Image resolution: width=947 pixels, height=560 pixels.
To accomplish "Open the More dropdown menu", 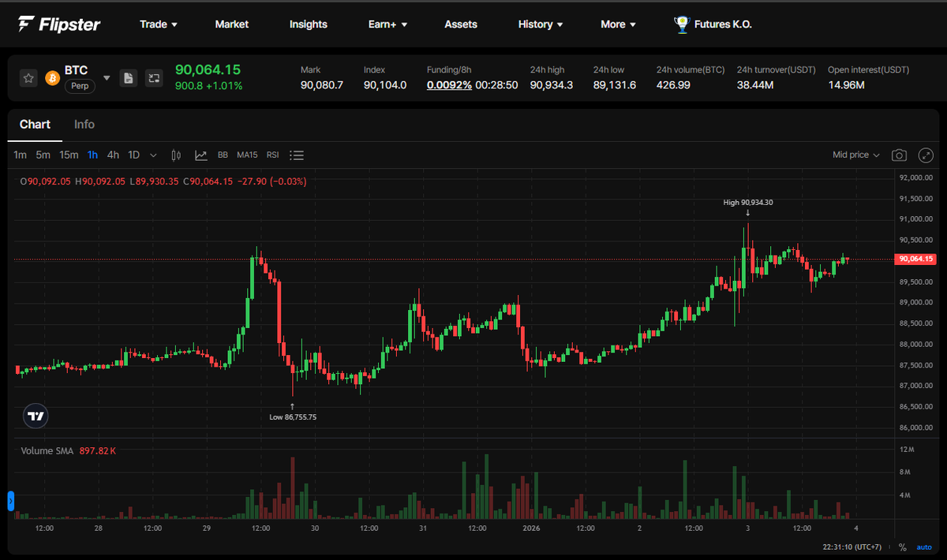I will pos(618,24).
